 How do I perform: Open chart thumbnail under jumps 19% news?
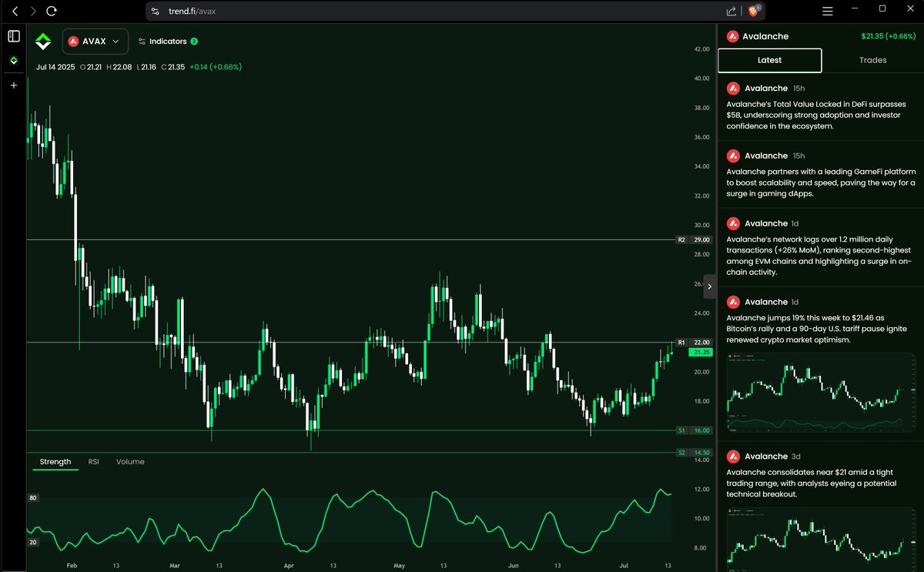pyautogui.click(x=821, y=393)
